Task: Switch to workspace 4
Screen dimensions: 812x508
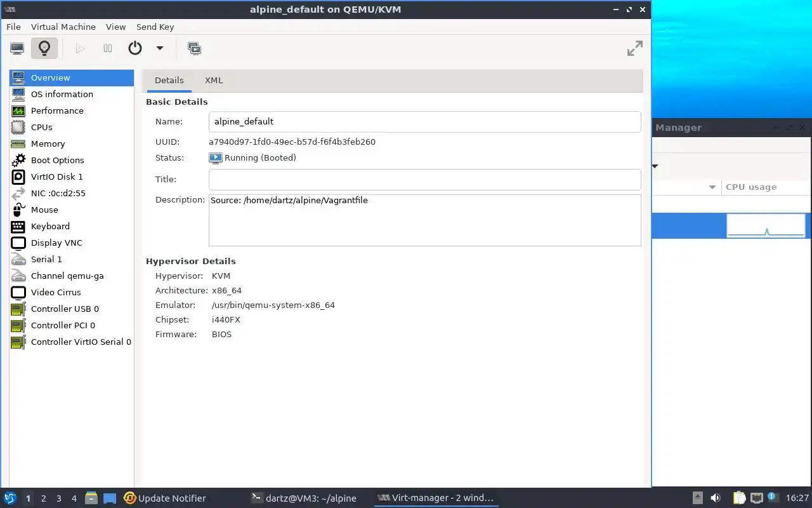Action: coord(74,498)
